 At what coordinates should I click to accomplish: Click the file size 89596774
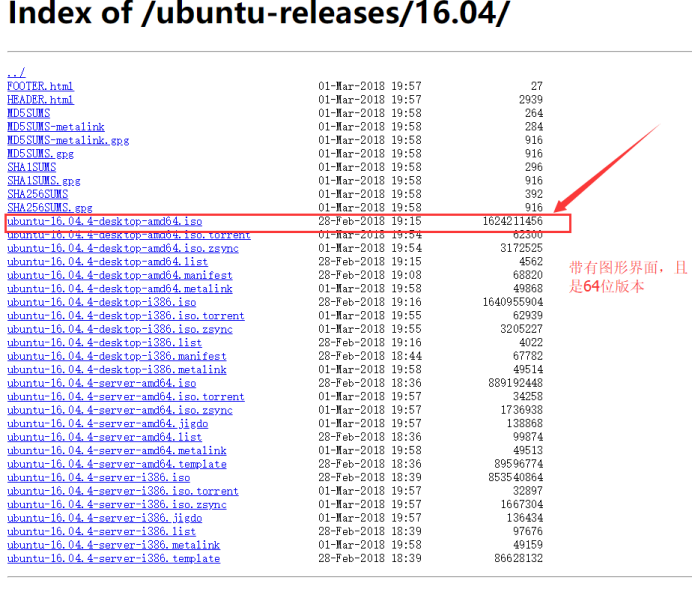coord(519,464)
